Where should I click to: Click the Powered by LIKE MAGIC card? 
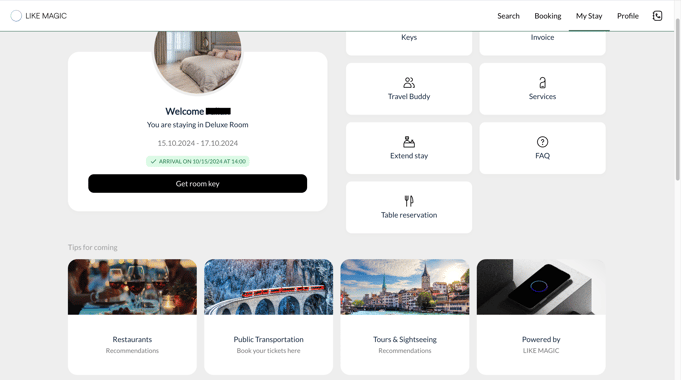541,317
